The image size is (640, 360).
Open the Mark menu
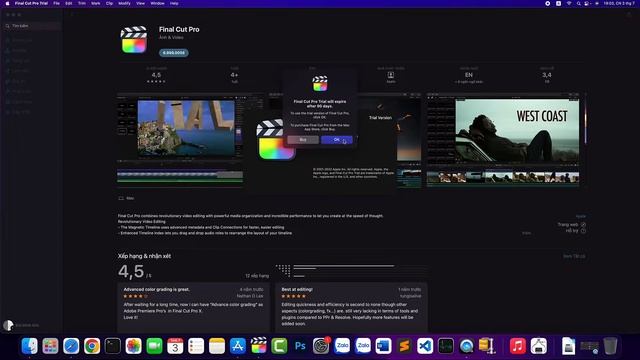coord(96,3)
